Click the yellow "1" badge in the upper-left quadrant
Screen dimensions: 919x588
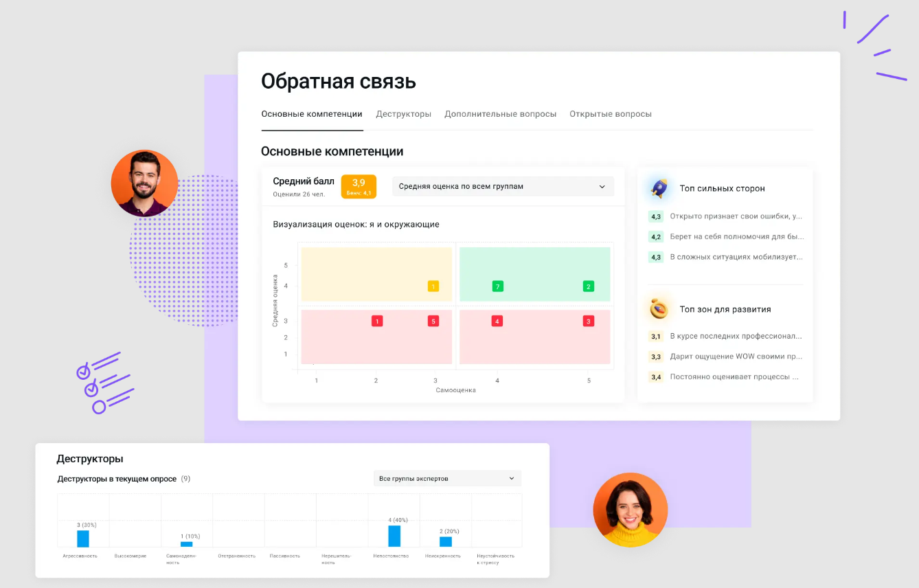pyautogui.click(x=433, y=285)
